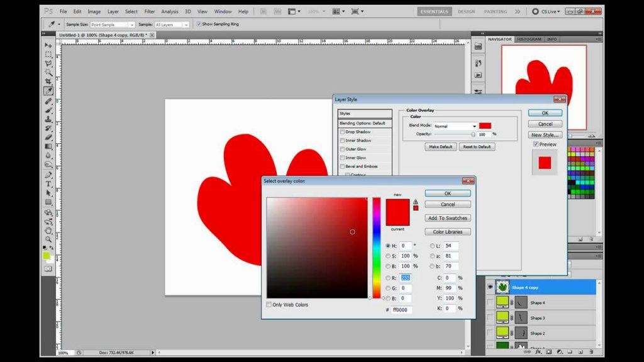Check the Bevel and Emboss checkbox
The width and height of the screenshot is (644, 362).
click(x=342, y=166)
